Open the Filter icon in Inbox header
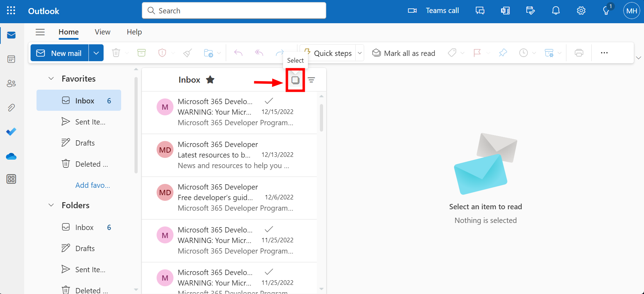This screenshot has width=644, height=294. click(311, 80)
